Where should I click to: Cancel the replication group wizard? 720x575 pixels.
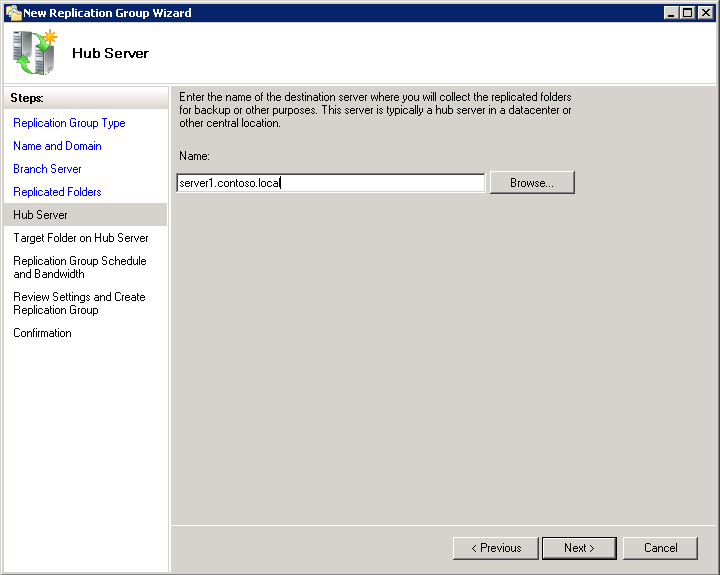click(x=660, y=548)
